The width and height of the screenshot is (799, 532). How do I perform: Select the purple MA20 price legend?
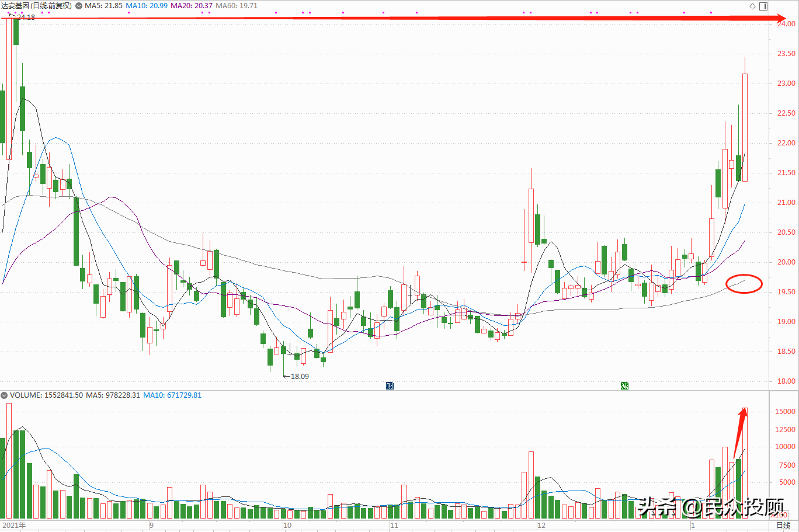click(192, 6)
